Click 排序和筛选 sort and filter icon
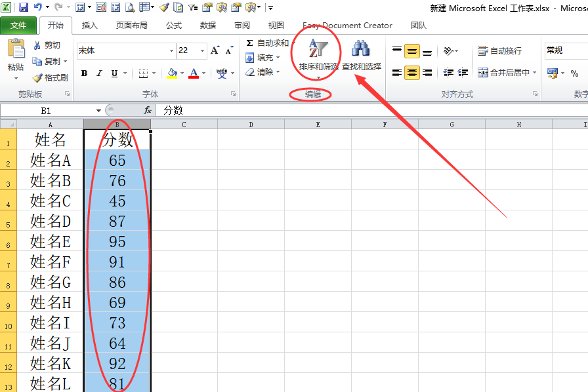Image resolution: width=588 pixels, height=392 pixels. pyautogui.click(x=318, y=49)
